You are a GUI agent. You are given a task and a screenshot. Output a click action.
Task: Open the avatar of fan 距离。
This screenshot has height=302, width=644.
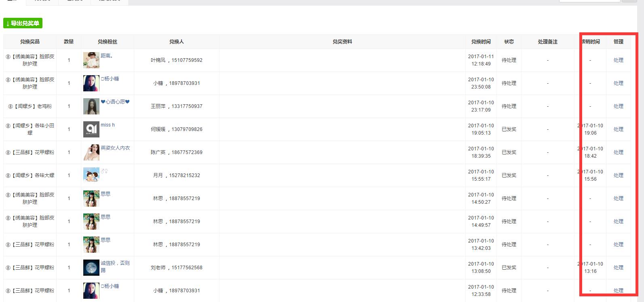pos(91,60)
